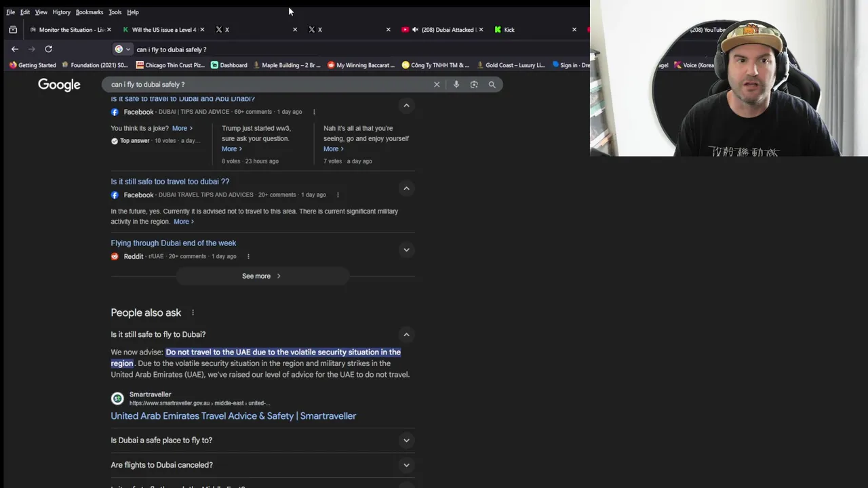The image size is (868, 488).
Task: Open the Firefox View icon left of tabs
Action: pyautogui.click(x=13, y=30)
